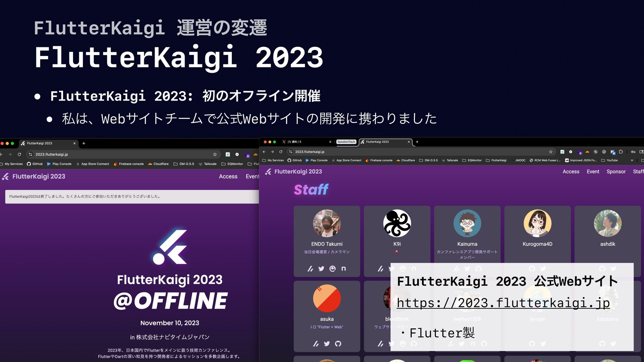Select the Sponsor menu item
644x362 pixels.
(x=616, y=172)
